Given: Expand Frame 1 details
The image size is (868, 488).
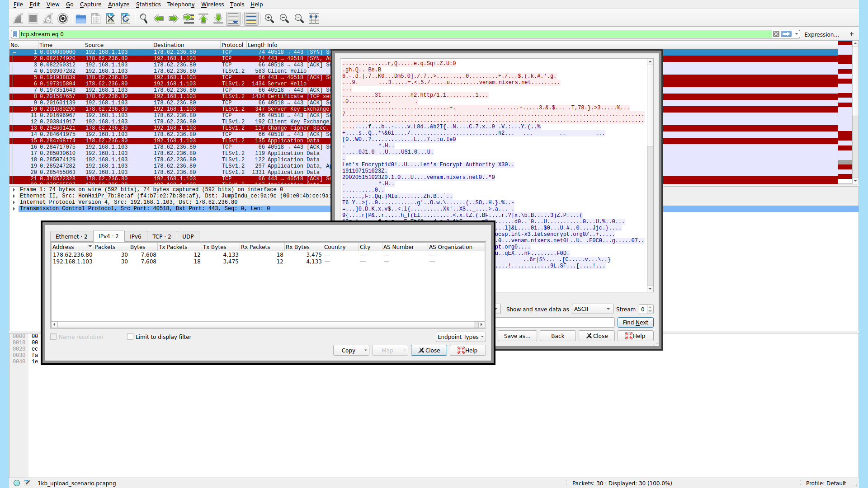Looking at the screenshot, I should pos(14,190).
